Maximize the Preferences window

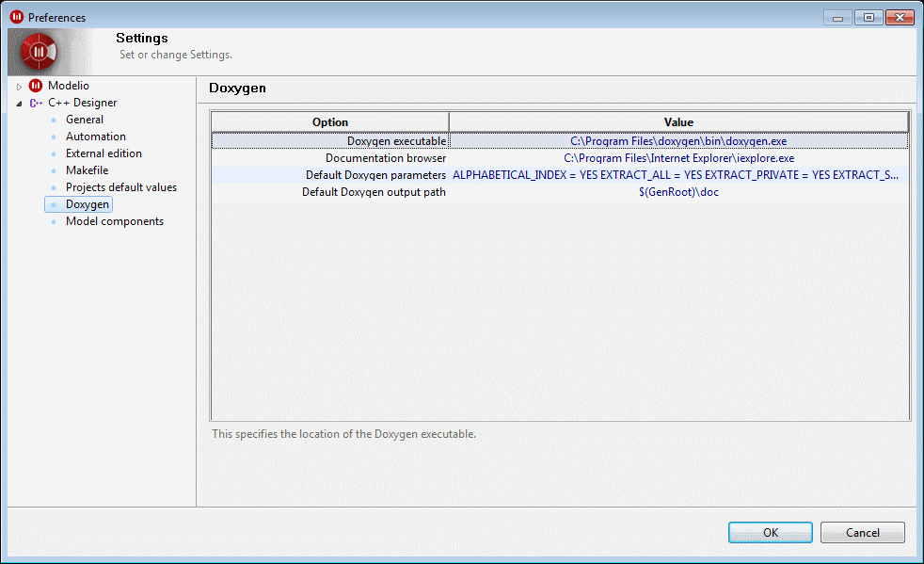coord(868,18)
